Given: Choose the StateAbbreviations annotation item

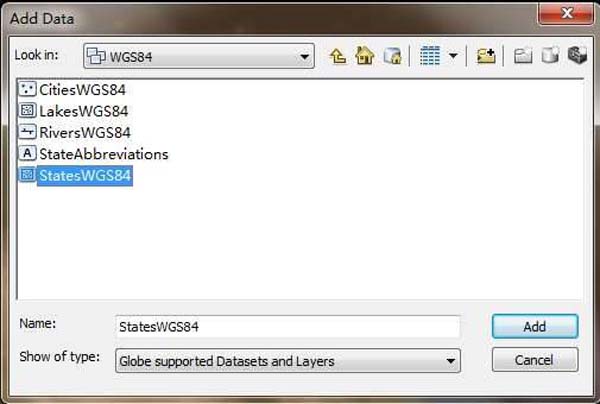Looking at the screenshot, I should point(93,154).
